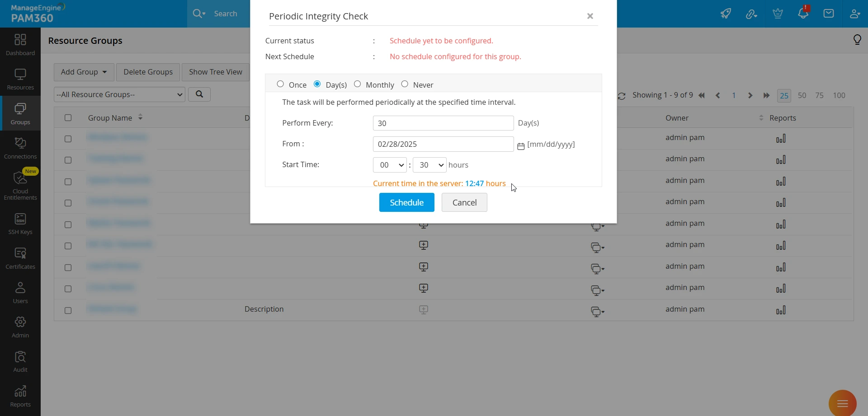Open the SSH Keys sidebar section

pyautogui.click(x=20, y=224)
